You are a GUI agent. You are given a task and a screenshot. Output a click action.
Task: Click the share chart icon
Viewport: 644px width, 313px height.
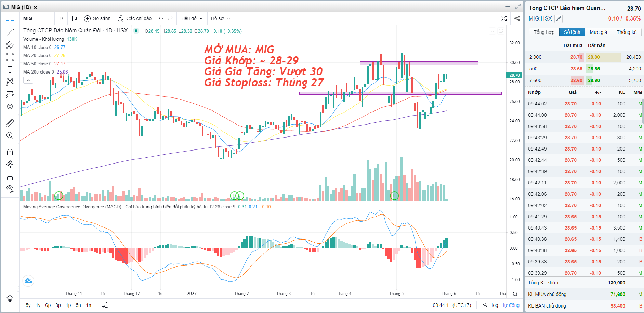(517, 18)
